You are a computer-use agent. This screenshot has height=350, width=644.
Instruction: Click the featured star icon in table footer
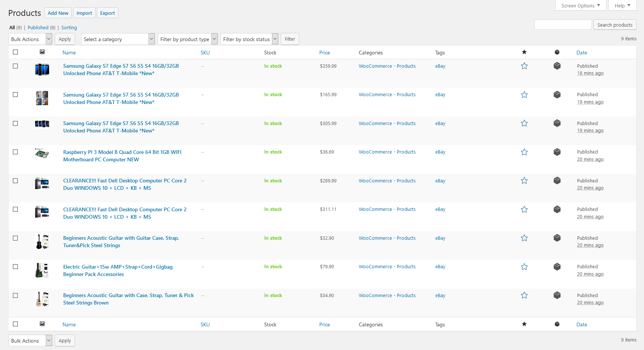click(x=524, y=324)
